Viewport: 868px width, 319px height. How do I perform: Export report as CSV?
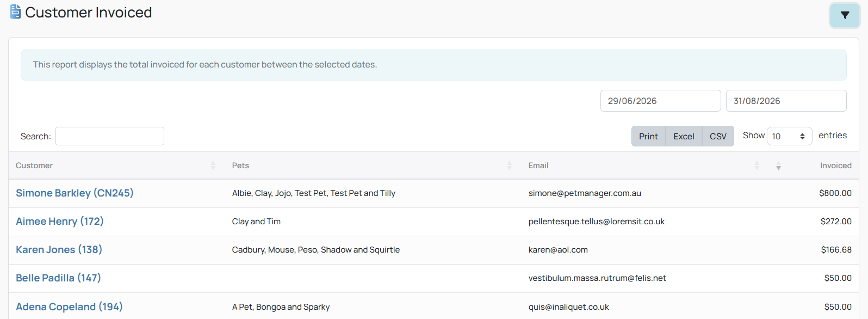[718, 136]
